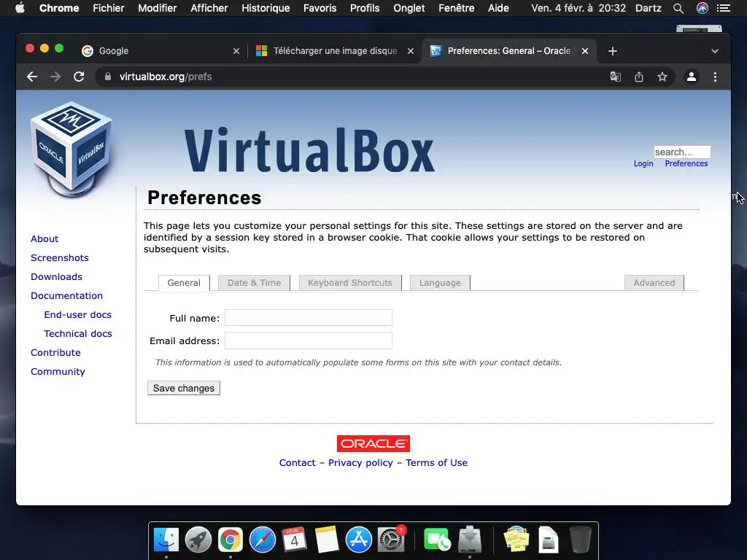747x560 pixels.
Task: Click the browser back arrow
Action: (32, 77)
